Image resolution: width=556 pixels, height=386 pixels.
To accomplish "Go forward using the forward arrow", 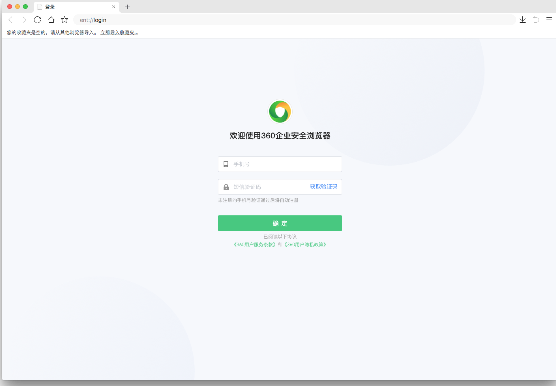I will tap(24, 20).
